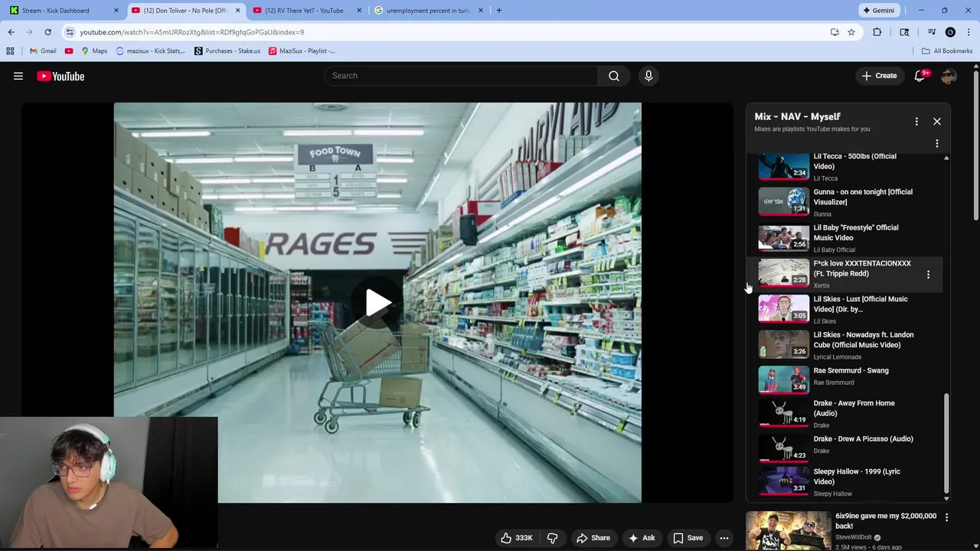Open the All Bookmarks folder
Screen dimensions: 980x551
(x=947, y=51)
